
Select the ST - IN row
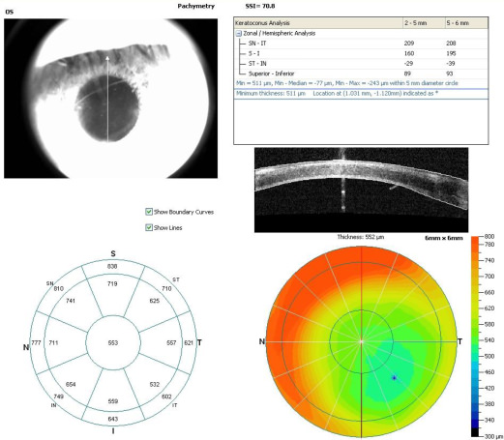(361, 64)
